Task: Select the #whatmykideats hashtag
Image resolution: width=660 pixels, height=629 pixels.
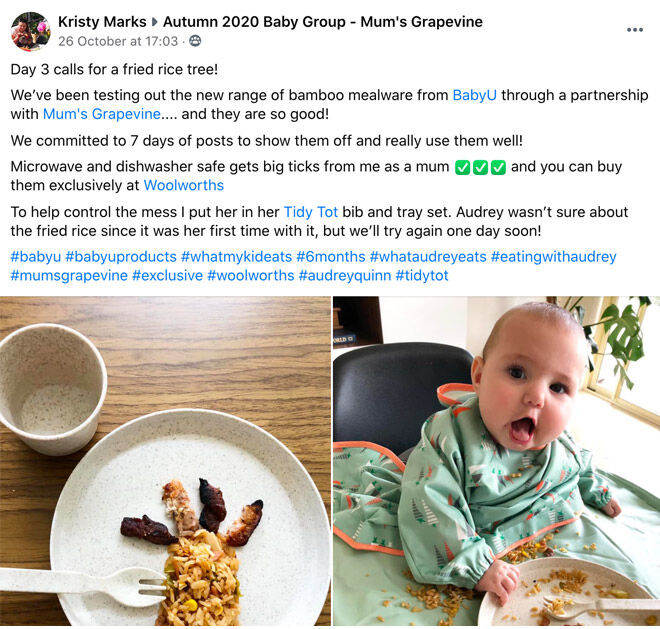Action: [x=237, y=256]
